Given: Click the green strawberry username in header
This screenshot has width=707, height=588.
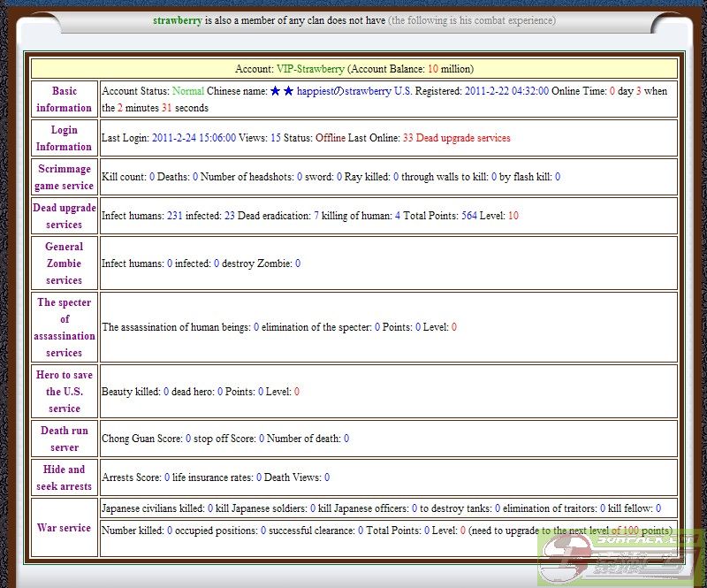Looking at the screenshot, I should tap(177, 20).
